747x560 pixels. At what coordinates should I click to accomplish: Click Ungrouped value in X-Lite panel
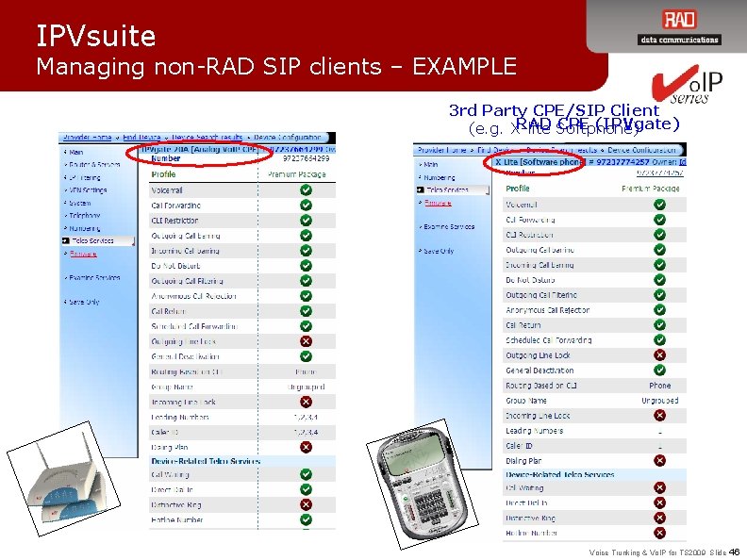point(659,401)
